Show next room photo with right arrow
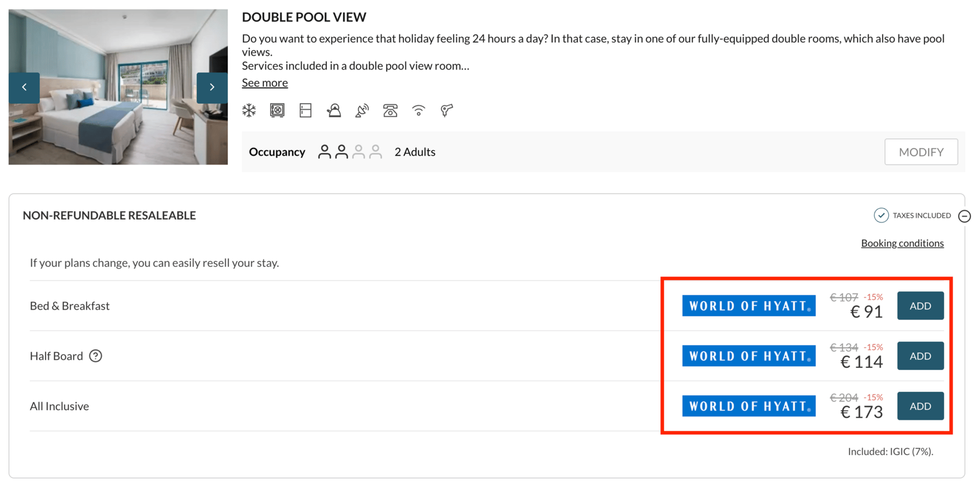This screenshot has width=980, height=486. (x=212, y=87)
